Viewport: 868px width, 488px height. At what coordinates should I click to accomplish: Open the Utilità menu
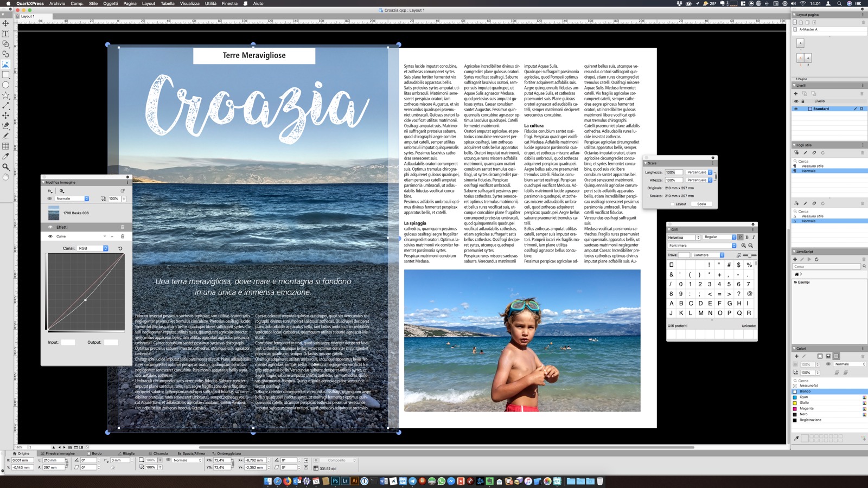[210, 3]
